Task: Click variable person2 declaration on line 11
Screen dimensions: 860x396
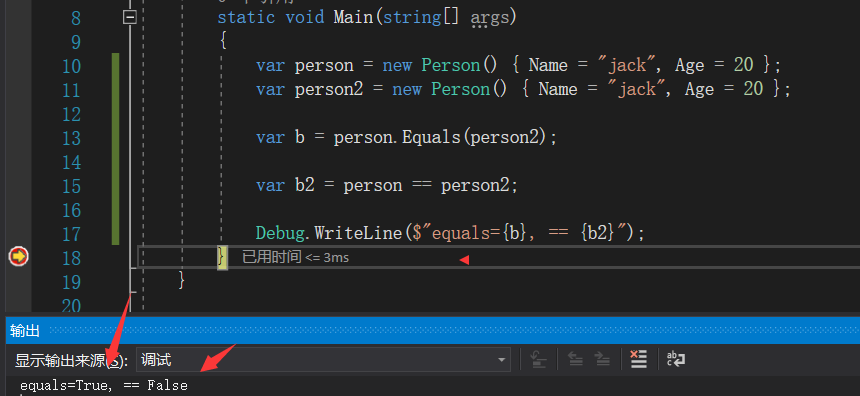Action: pos(329,89)
